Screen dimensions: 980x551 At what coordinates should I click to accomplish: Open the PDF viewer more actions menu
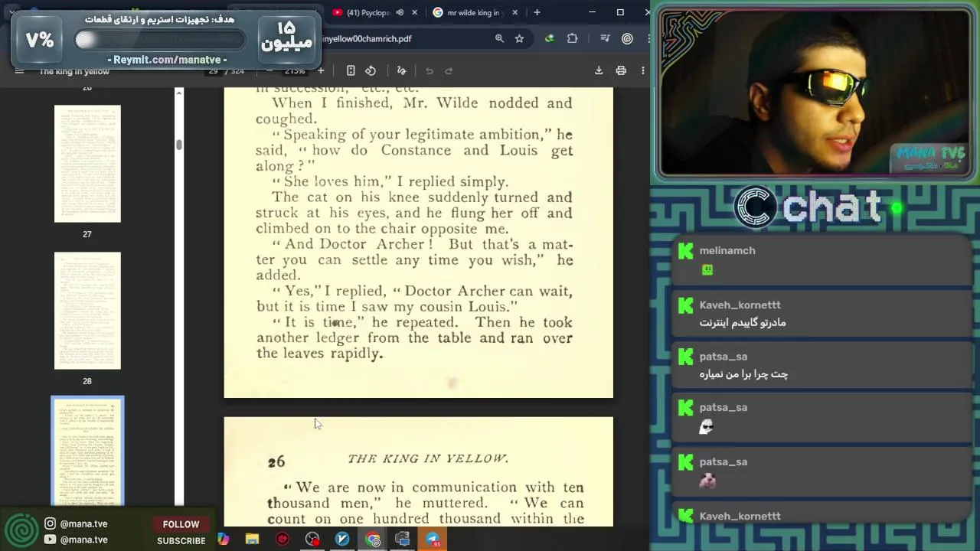642,70
